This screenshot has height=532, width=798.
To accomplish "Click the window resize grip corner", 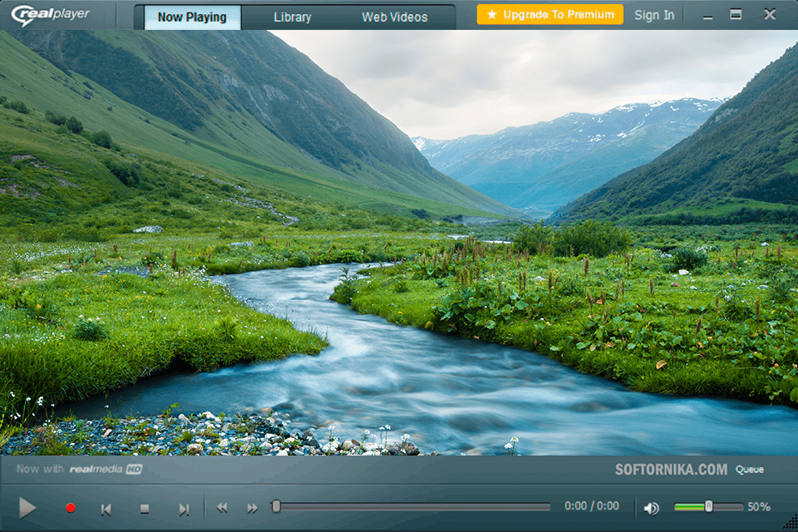I will (x=791, y=524).
